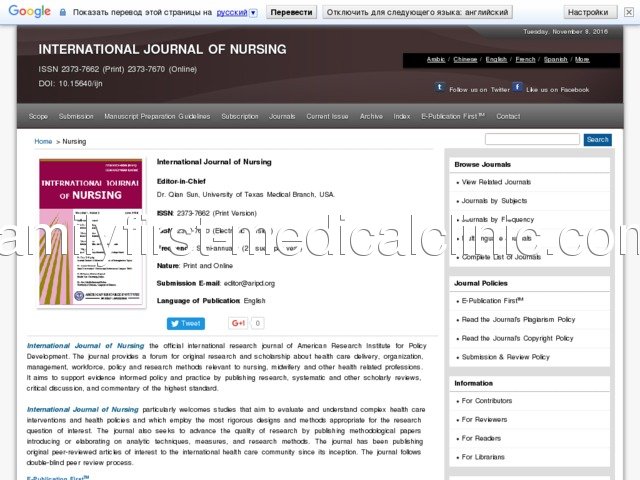Click Отключить для следующего языка button
This screenshot has width=640, height=480.
(x=417, y=12)
